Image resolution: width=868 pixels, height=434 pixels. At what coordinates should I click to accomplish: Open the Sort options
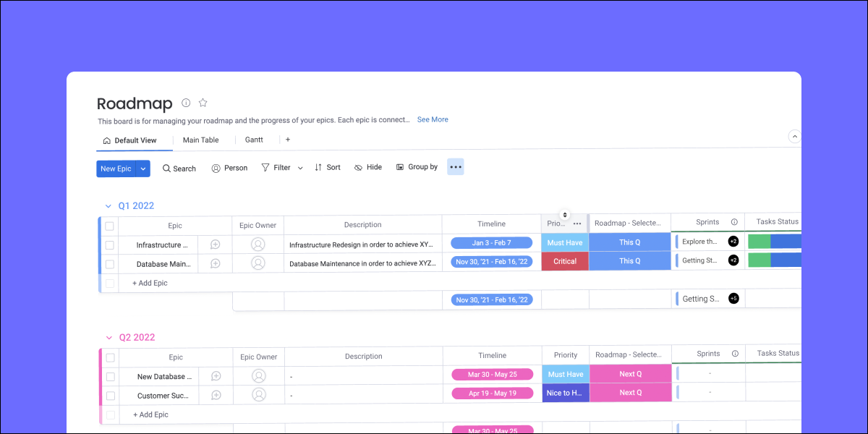(327, 167)
